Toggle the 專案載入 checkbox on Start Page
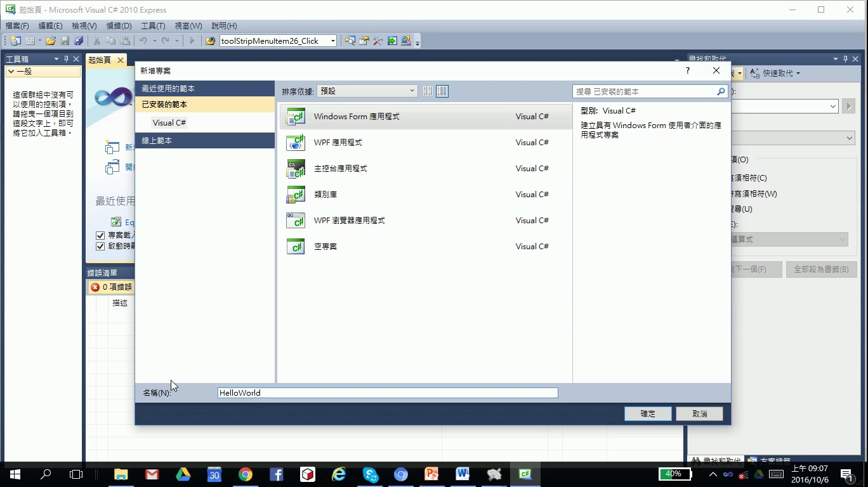 point(100,235)
